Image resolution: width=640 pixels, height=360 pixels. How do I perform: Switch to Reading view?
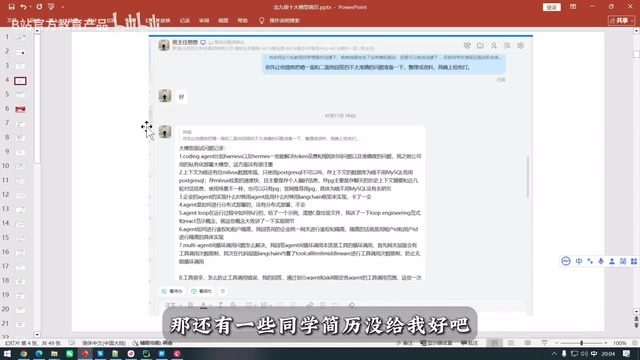(528, 343)
